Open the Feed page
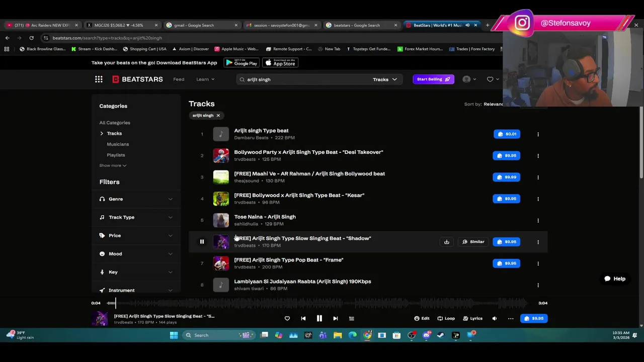The height and width of the screenshot is (362, 644). point(179,79)
